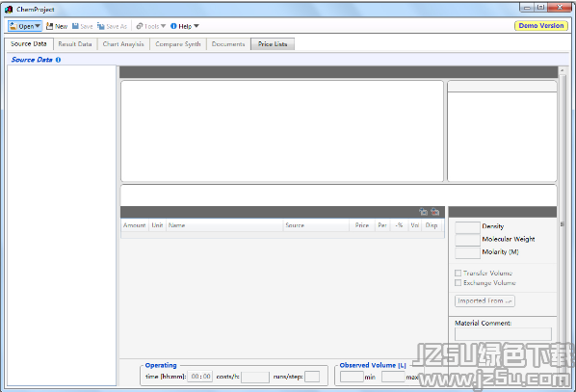Click the Name column header

pos(224,225)
